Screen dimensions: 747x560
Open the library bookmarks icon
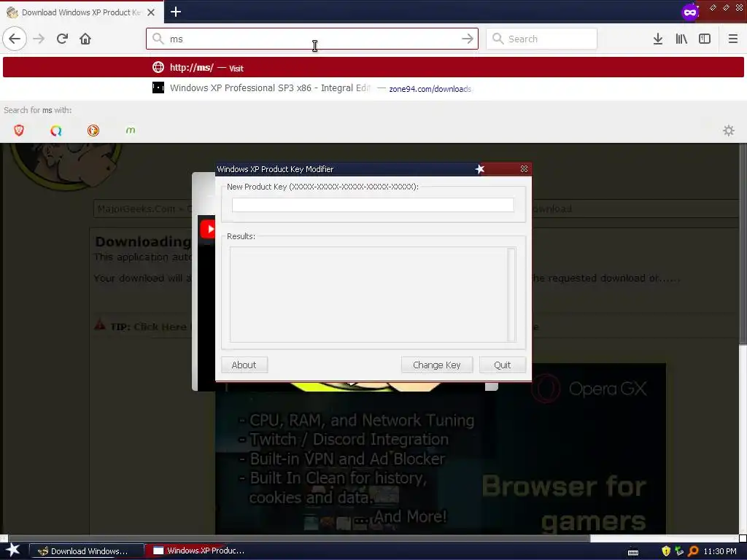coord(681,39)
